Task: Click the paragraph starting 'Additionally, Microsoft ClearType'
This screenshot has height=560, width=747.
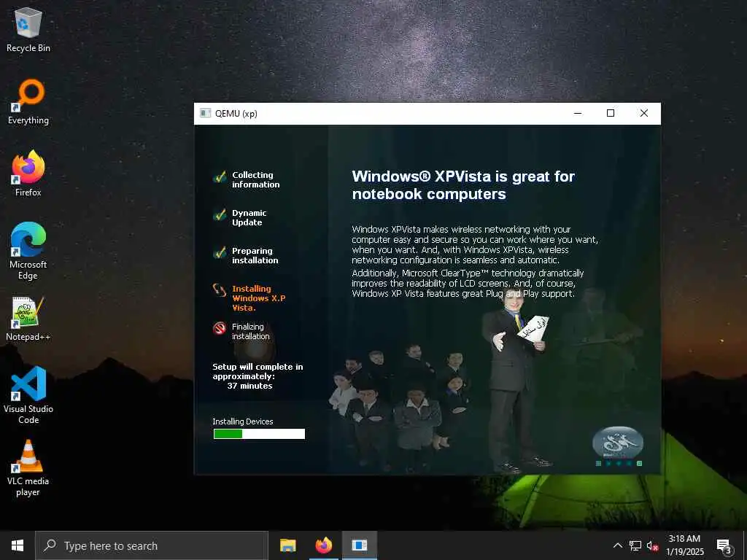Action: [468, 284]
